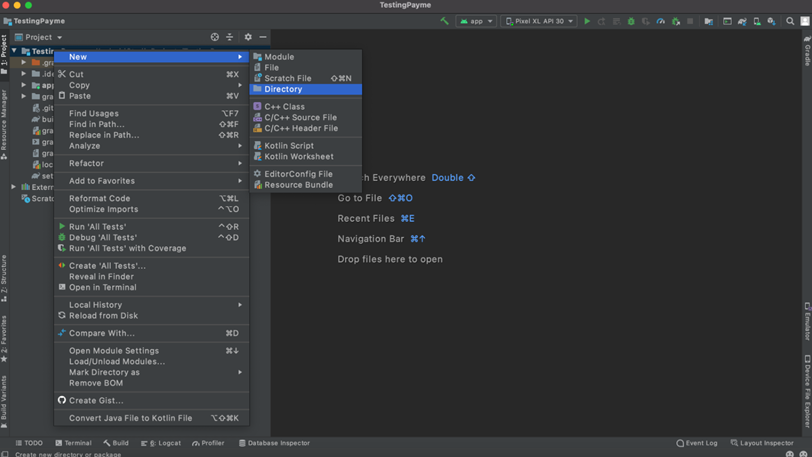Open the Project view selector dropdown
Image resolution: width=812 pixels, height=457 pixels.
point(43,37)
